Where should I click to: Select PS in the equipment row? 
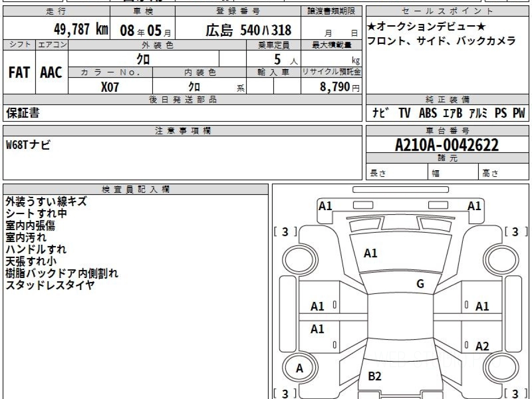point(501,113)
